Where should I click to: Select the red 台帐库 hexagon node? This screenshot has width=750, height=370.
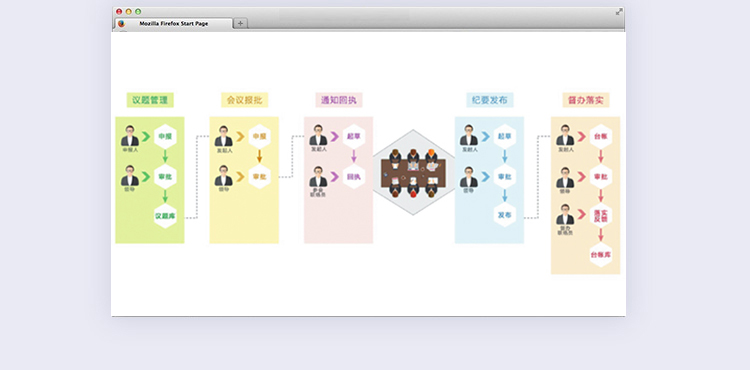[601, 255]
